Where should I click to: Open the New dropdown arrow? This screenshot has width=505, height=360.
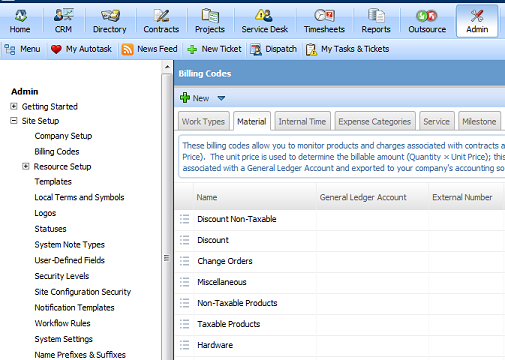point(221,98)
